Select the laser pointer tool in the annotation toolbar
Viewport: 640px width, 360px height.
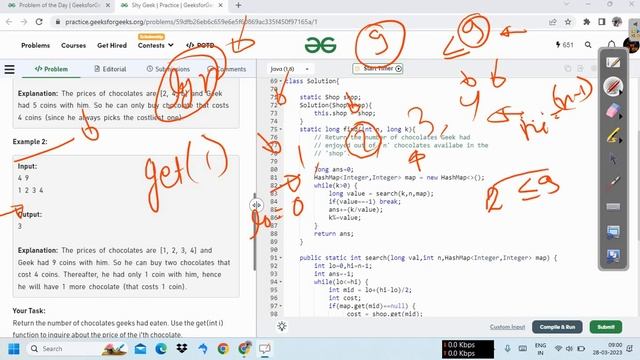pos(613,182)
